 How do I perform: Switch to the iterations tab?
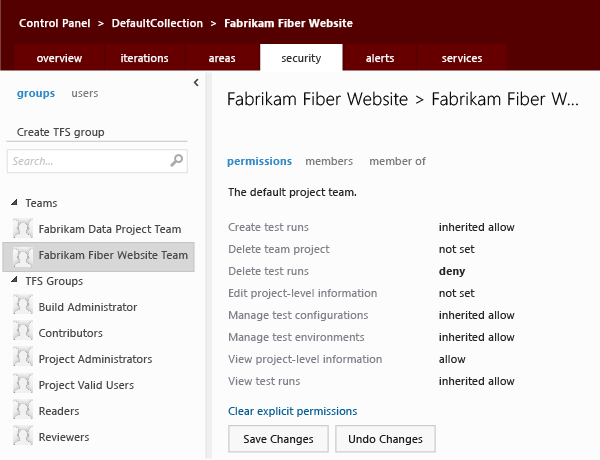tap(144, 58)
